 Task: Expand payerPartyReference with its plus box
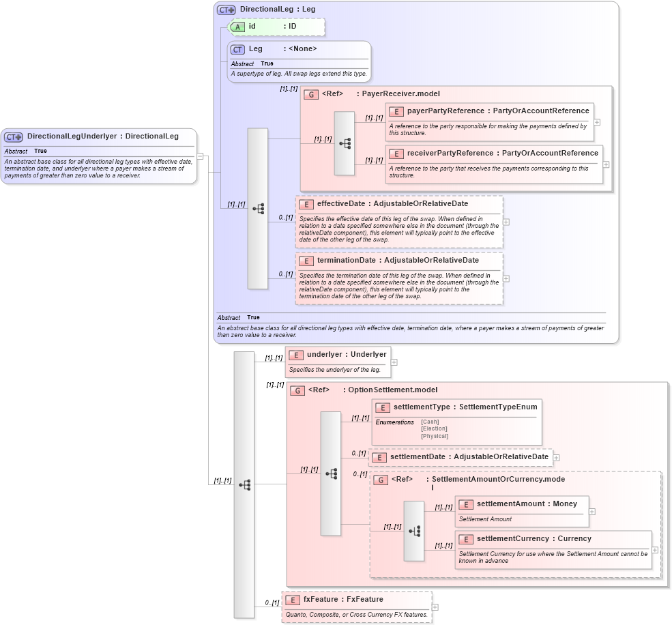(596, 123)
